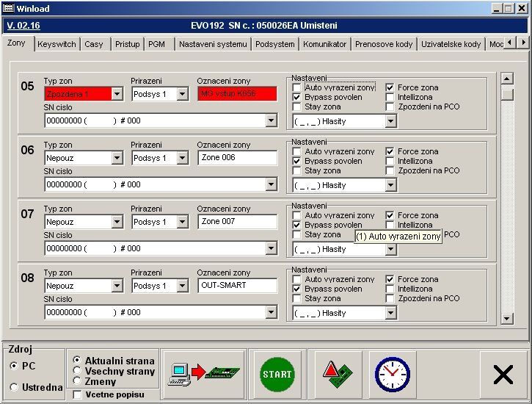Click the black X close icon
Image resolution: width=532 pixels, height=404 pixels.
pyautogui.click(x=503, y=375)
